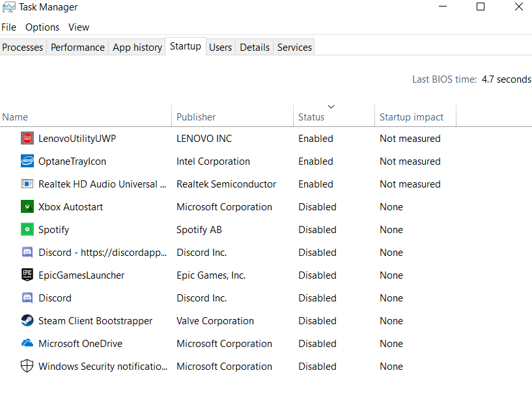The image size is (532, 418).
Task: Select the EpicGamesLauncher entry name
Action: coord(81,275)
